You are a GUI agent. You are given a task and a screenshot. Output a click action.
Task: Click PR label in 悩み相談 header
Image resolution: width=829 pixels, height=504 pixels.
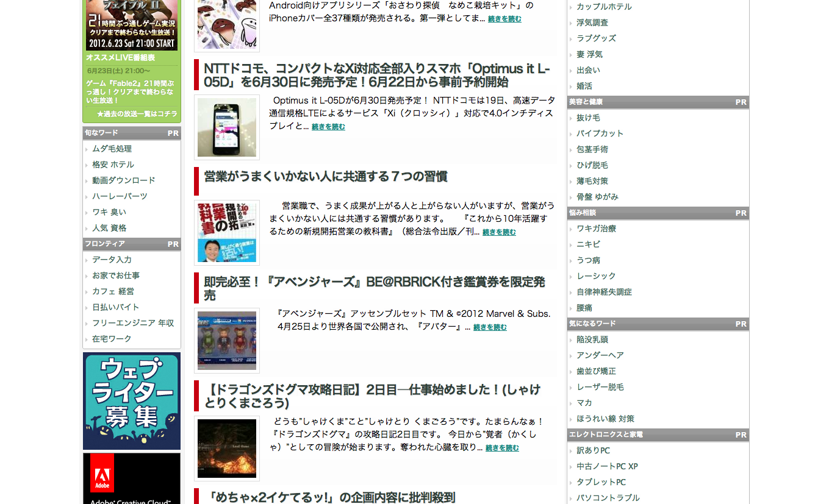point(741,213)
